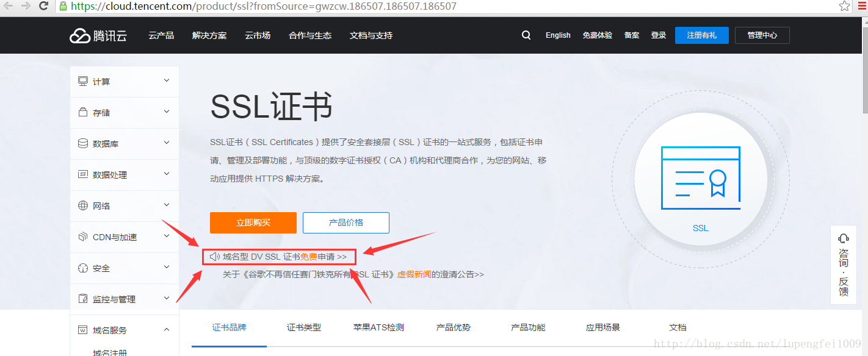Switch to the 证书类型 tab
This screenshot has height=356, width=868.
(x=304, y=327)
